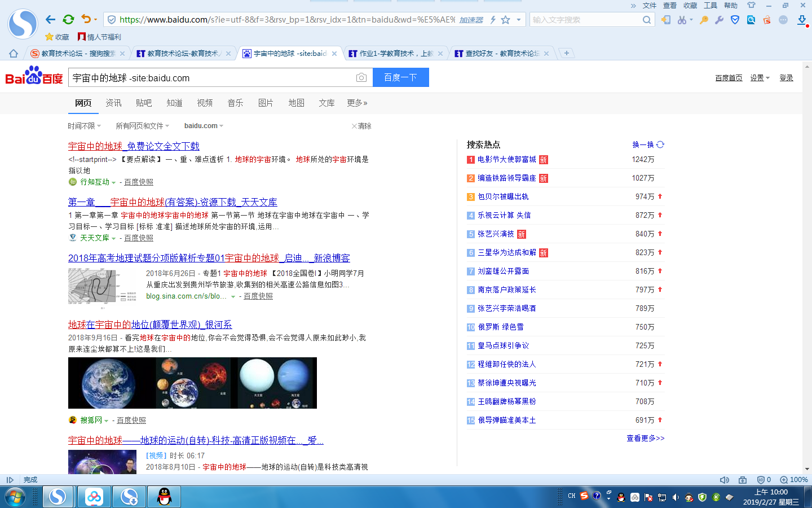The height and width of the screenshot is (508, 812).
Task: Click the Baidu logo
Action: point(34,76)
